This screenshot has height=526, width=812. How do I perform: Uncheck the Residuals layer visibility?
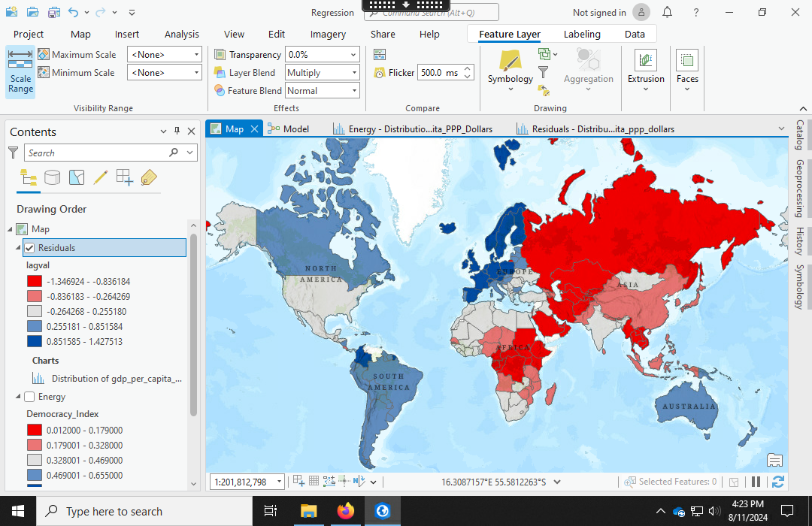point(29,248)
